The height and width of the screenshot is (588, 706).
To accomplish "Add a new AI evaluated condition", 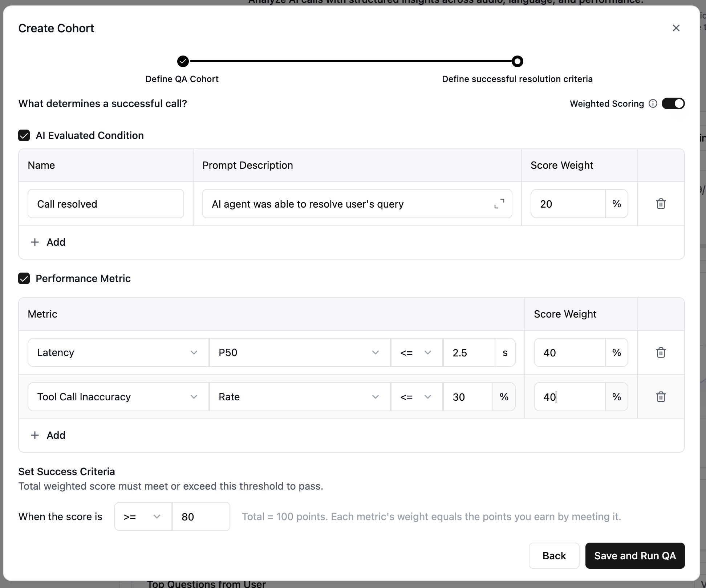I will pos(48,242).
